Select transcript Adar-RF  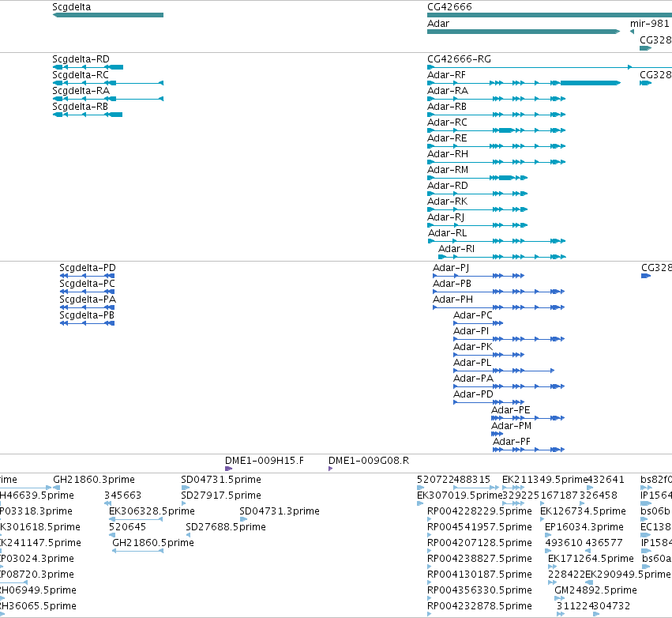click(x=524, y=83)
